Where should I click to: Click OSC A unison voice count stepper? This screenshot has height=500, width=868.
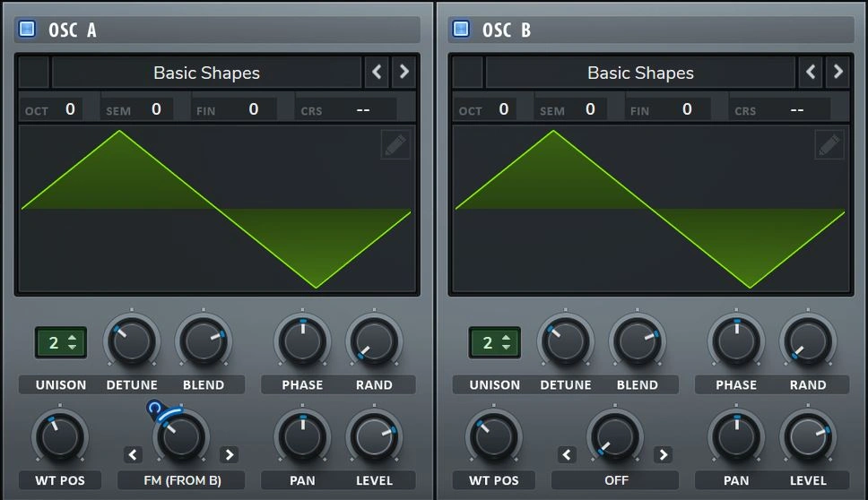pyautogui.click(x=61, y=342)
